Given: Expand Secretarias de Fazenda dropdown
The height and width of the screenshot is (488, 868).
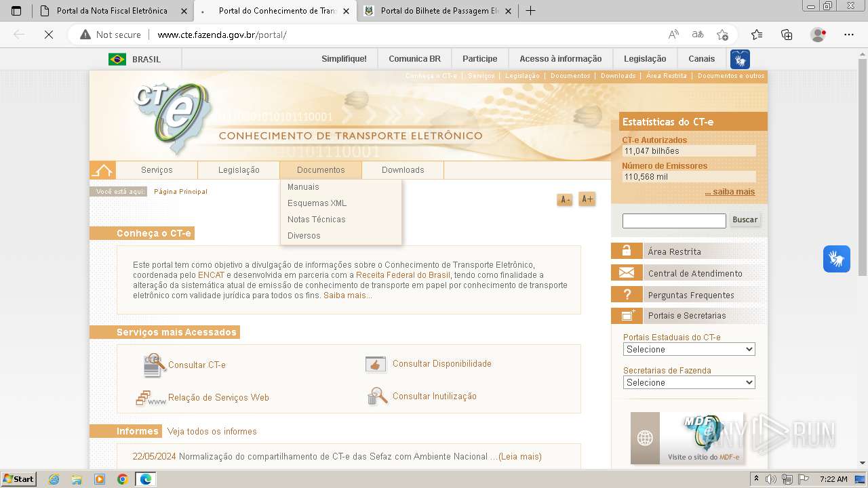Looking at the screenshot, I should (689, 382).
